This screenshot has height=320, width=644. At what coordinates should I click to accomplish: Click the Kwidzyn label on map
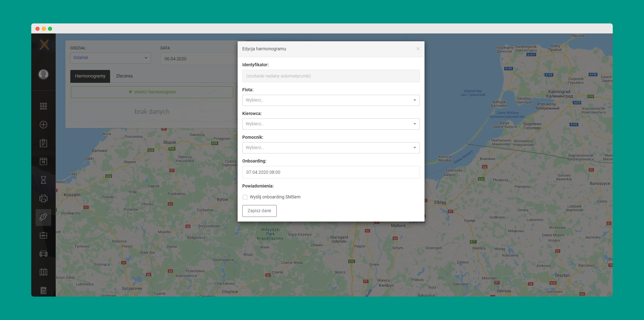(x=386, y=285)
